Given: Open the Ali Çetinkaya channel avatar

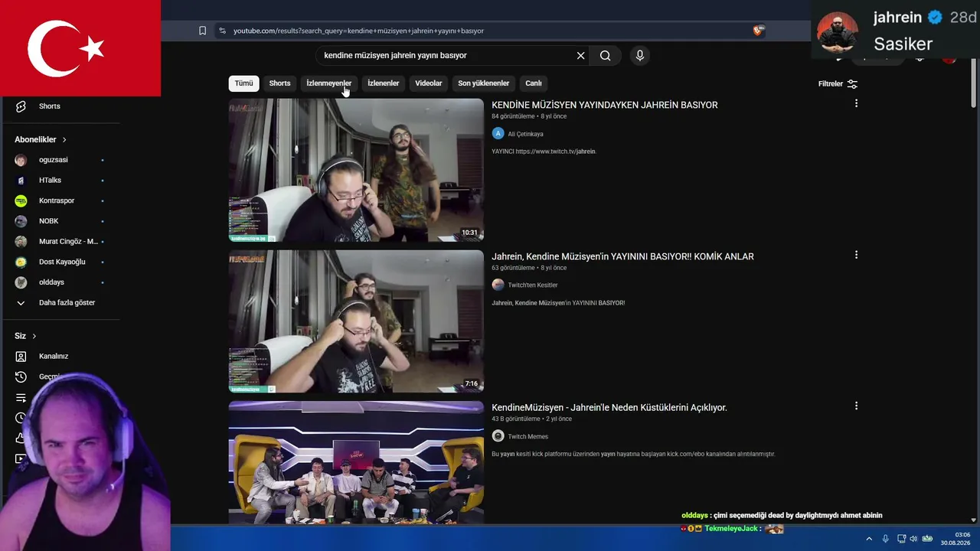Looking at the screenshot, I should [x=498, y=134].
